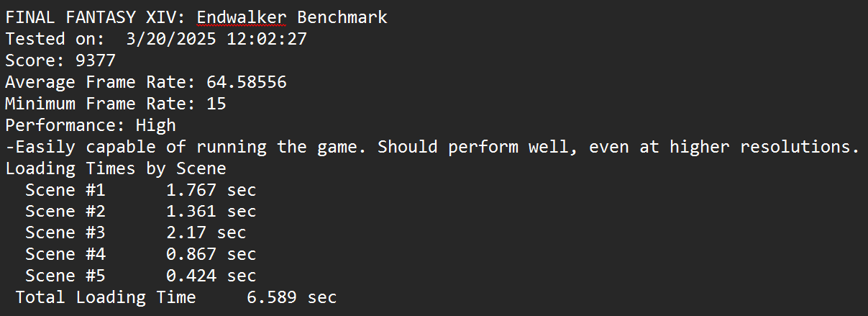The width and height of the screenshot is (868, 316).
Task: Click the Scene #4 label
Action: 65,254
